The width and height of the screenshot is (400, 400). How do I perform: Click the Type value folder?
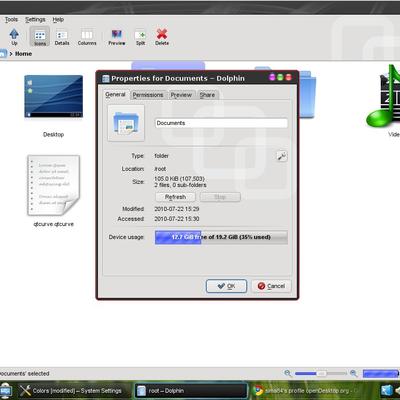(162, 156)
